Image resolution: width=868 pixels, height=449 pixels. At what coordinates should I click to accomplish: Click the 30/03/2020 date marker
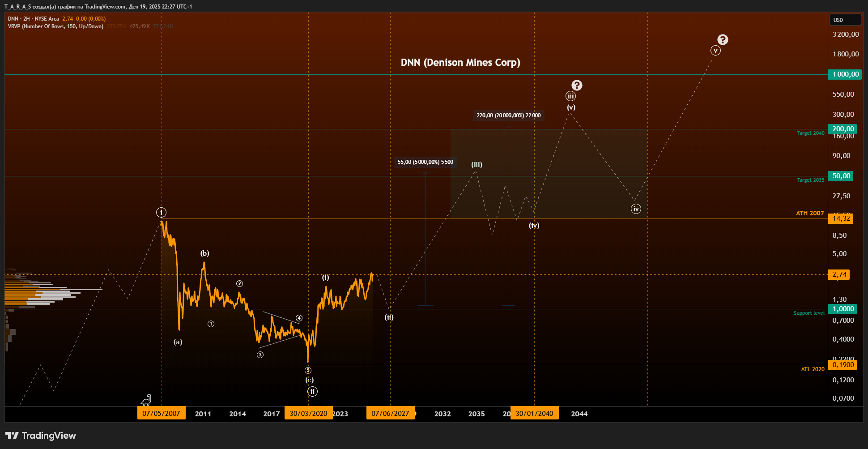coord(308,413)
